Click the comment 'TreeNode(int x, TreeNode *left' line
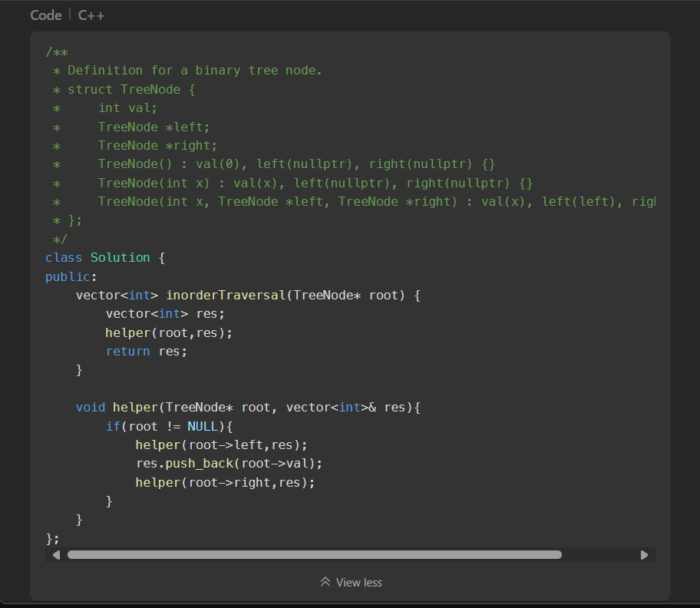This screenshot has height=608, width=700. [x=376, y=202]
